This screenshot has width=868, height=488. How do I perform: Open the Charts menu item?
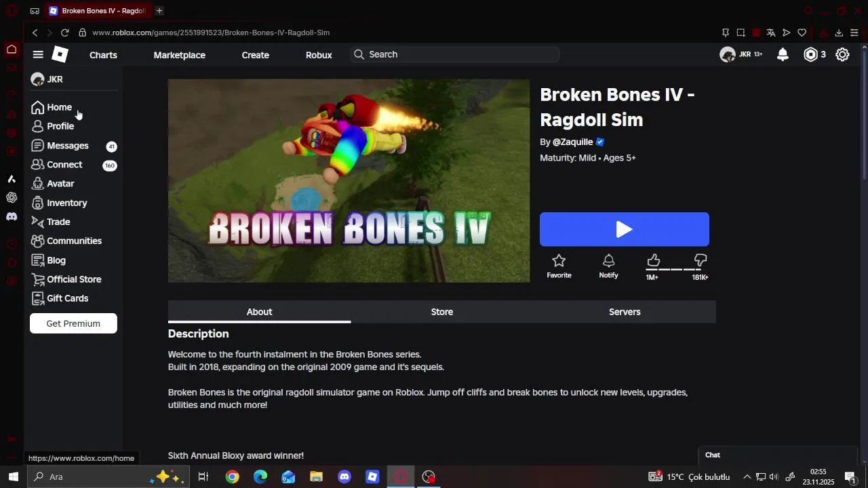click(x=103, y=55)
